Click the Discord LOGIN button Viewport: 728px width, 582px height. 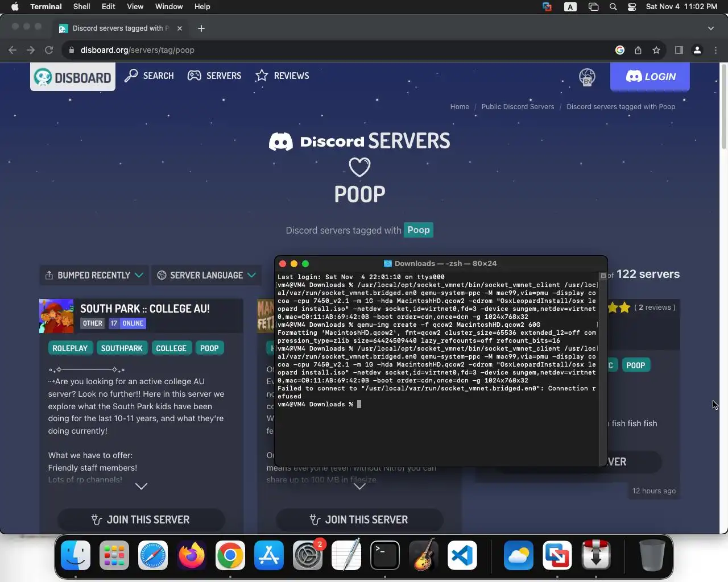tap(650, 77)
